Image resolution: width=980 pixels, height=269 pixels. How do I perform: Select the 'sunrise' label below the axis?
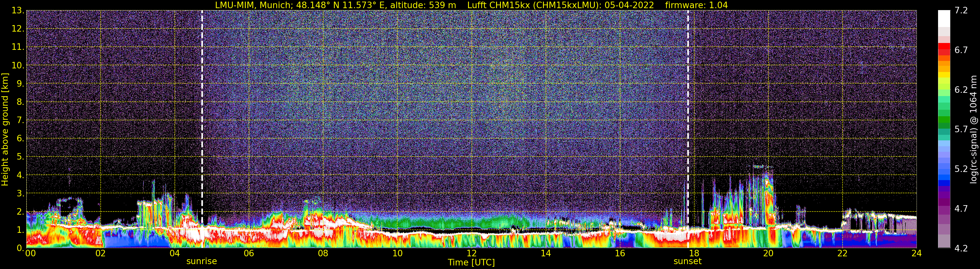202,262
